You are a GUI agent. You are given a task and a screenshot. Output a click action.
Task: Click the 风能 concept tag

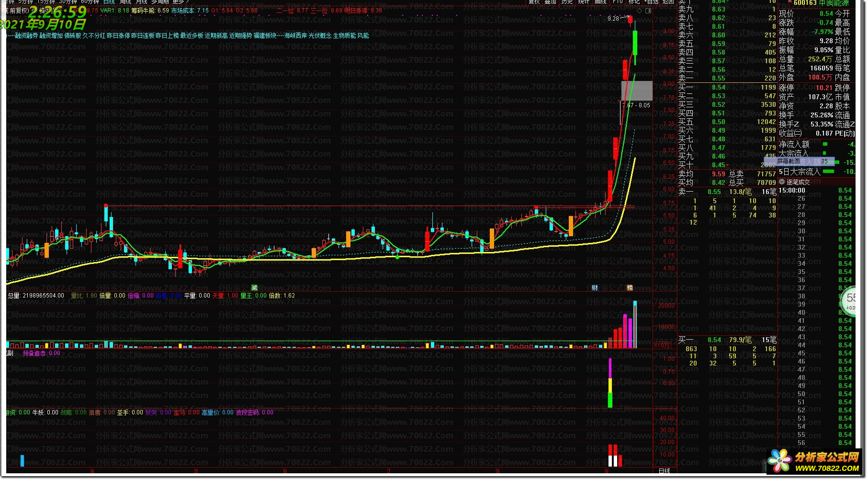[363, 36]
